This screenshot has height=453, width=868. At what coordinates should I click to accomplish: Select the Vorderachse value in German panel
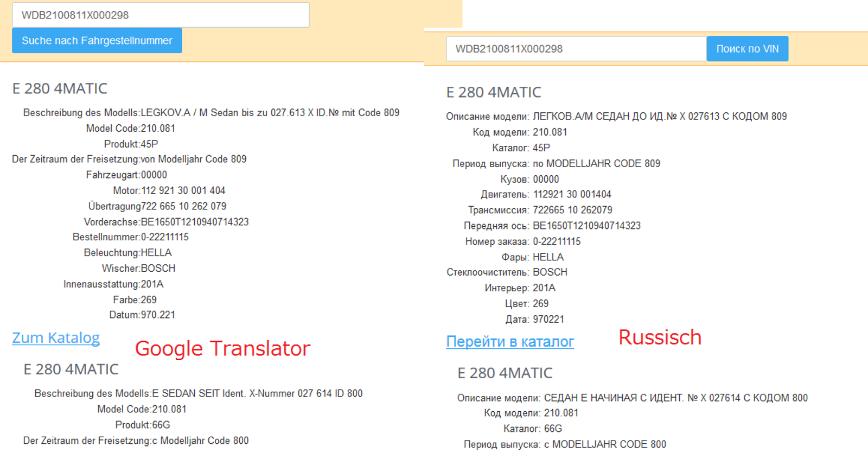point(194,222)
